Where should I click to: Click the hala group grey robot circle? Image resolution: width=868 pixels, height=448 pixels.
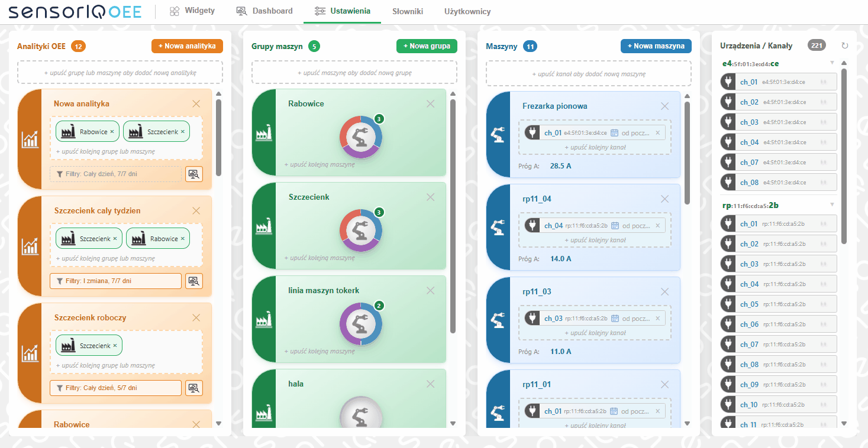click(x=361, y=413)
